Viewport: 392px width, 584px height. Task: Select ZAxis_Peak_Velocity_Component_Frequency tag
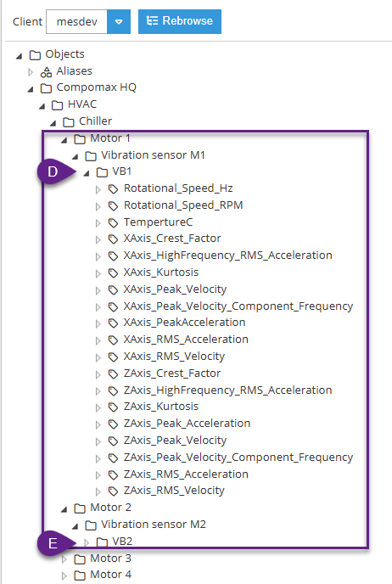[238, 458]
